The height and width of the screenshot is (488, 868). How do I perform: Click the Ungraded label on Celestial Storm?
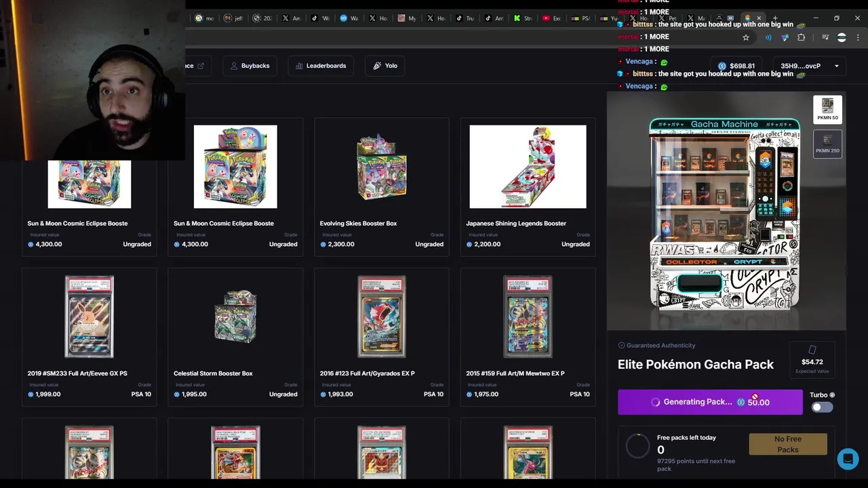(283, 394)
